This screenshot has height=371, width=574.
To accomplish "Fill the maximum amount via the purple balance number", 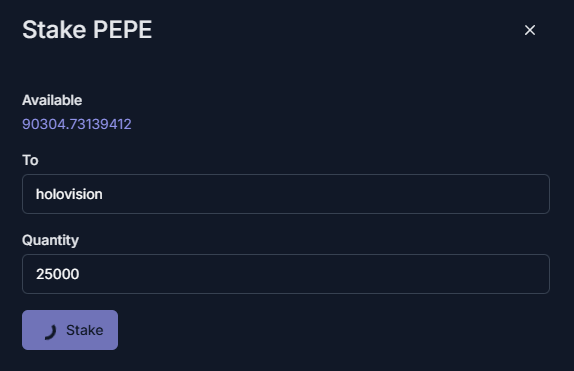I will click(x=77, y=124).
